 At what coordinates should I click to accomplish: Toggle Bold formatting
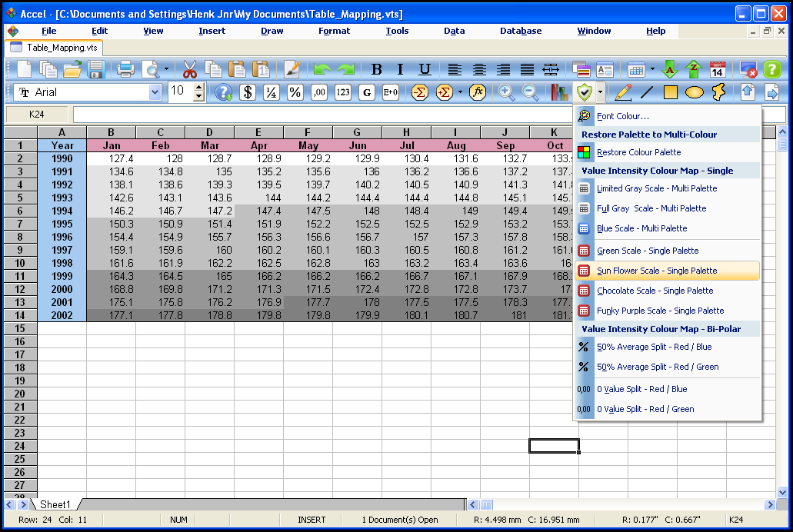tap(377, 70)
